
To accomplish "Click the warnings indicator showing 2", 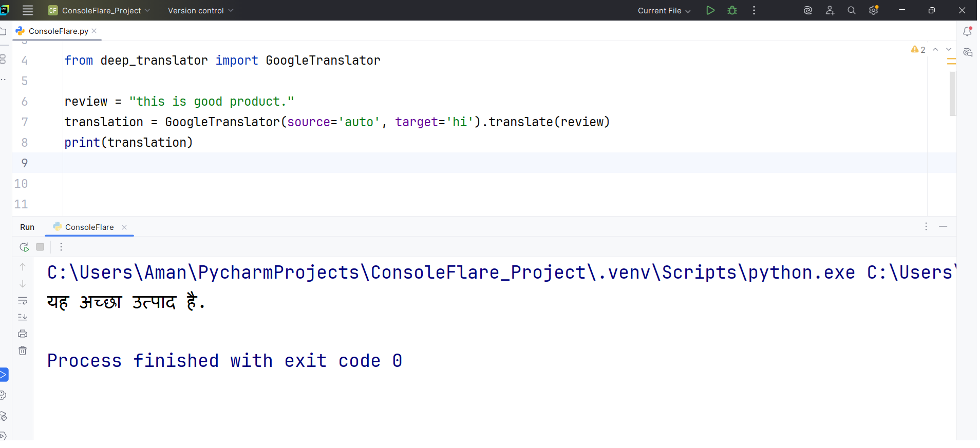I will pos(918,50).
